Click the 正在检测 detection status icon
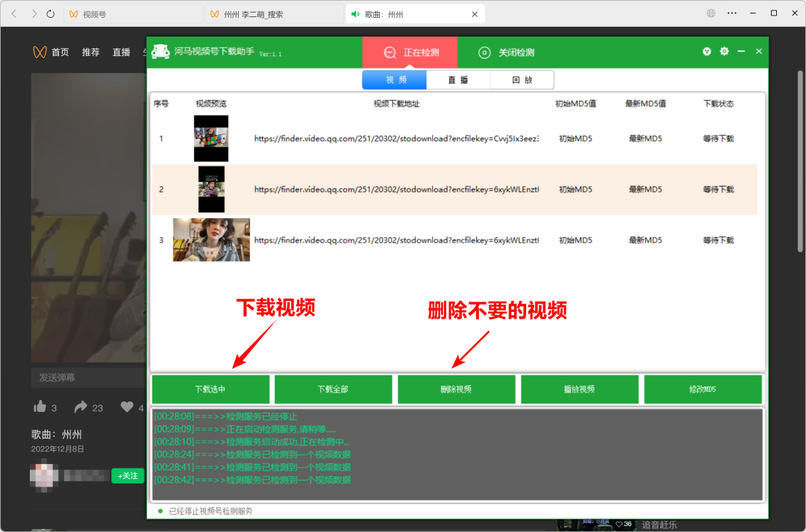This screenshot has height=532, width=806. point(389,51)
